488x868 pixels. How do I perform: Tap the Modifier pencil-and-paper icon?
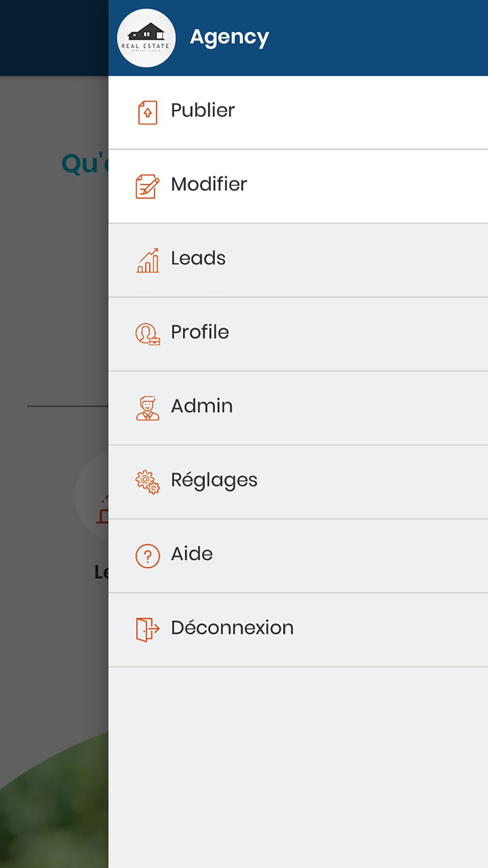[147, 186]
